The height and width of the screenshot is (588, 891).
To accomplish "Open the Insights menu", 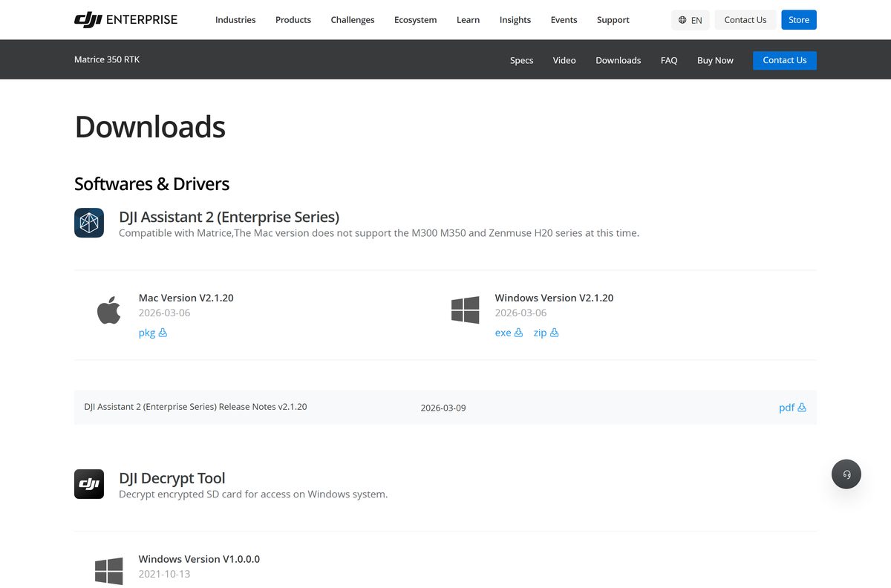I will pyautogui.click(x=515, y=20).
